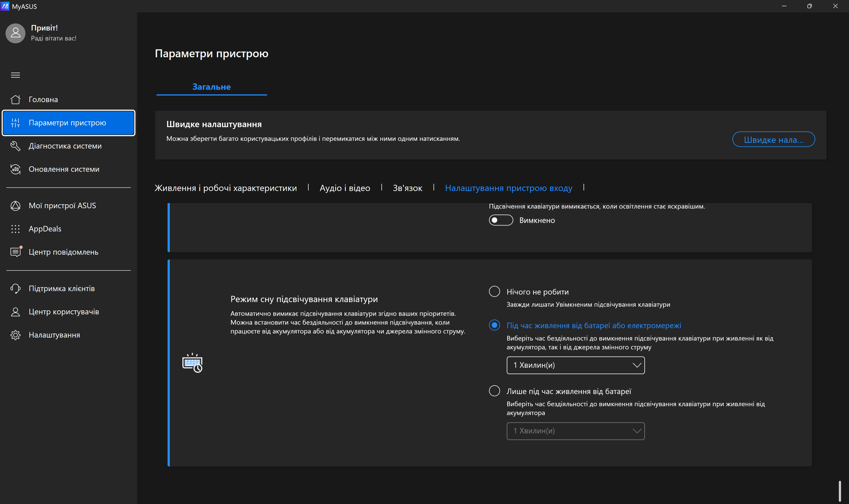Click the AppDeals grid icon

point(15,229)
